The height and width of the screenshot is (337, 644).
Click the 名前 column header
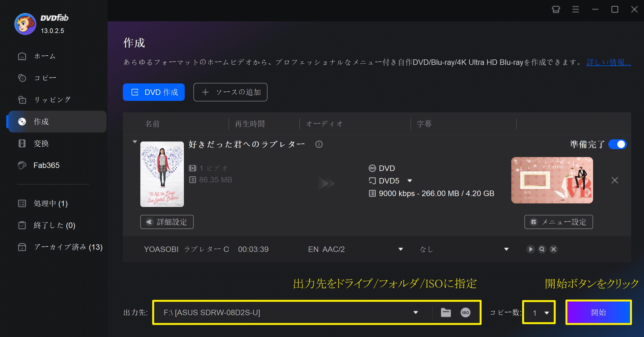click(152, 124)
